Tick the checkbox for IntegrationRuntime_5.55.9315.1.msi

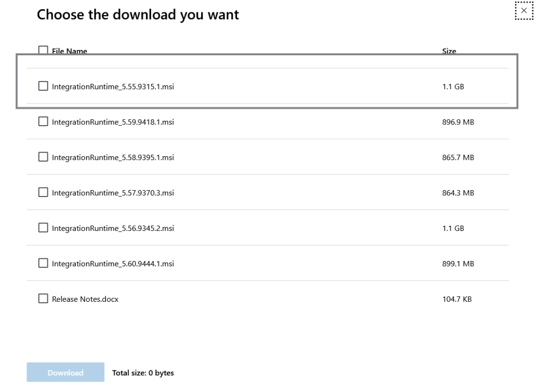(43, 86)
